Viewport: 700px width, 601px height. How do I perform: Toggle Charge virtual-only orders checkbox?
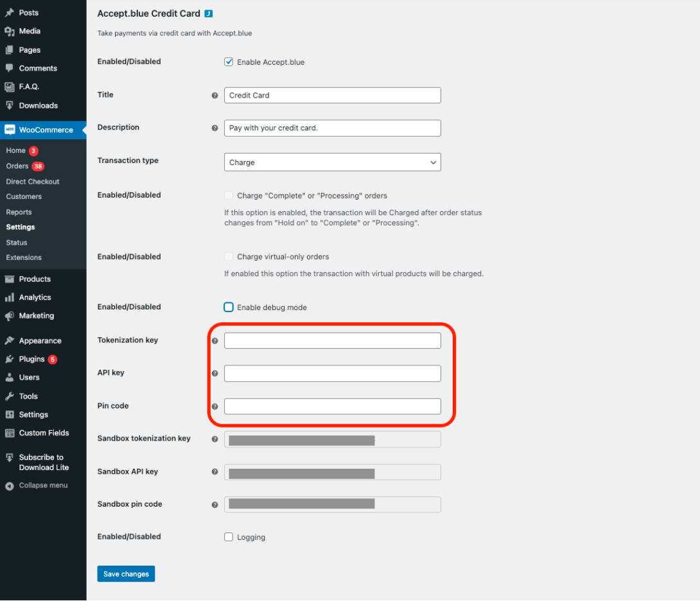click(x=229, y=256)
